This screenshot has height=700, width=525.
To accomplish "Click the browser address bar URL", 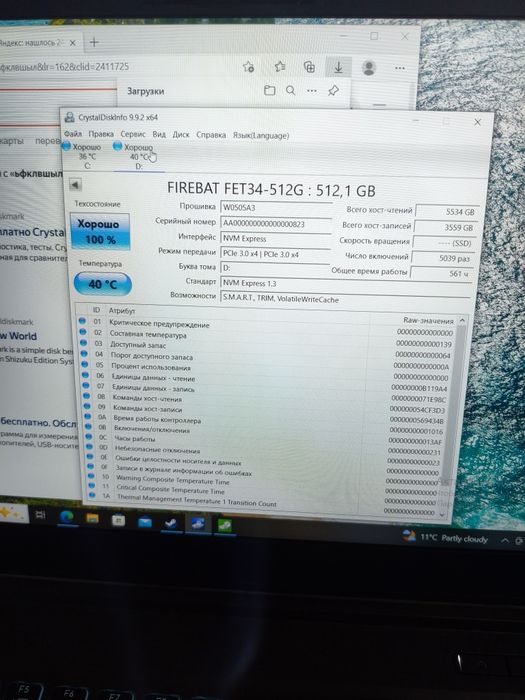I will (x=65, y=67).
